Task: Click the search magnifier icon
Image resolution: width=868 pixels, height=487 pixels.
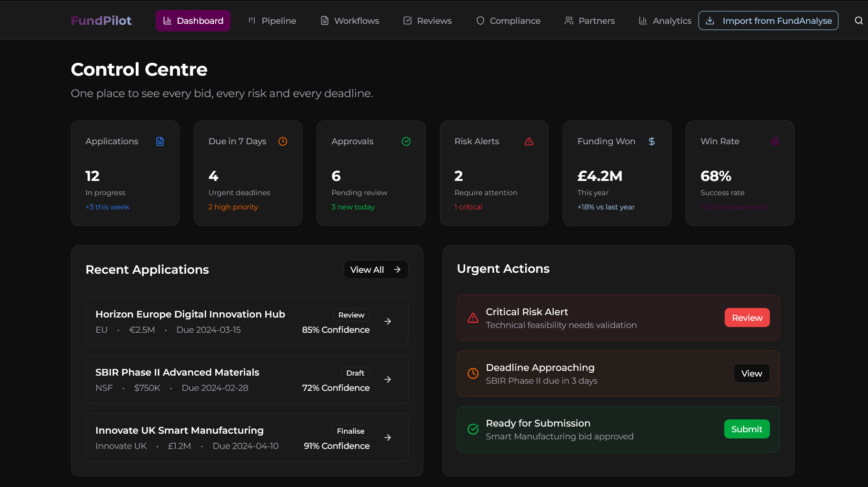Action: pyautogui.click(x=858, y=20)
